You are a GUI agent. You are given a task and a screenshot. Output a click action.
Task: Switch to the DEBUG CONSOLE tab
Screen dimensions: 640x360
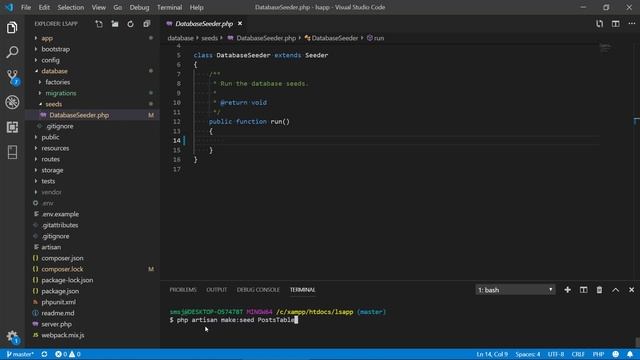coord(258,290)
